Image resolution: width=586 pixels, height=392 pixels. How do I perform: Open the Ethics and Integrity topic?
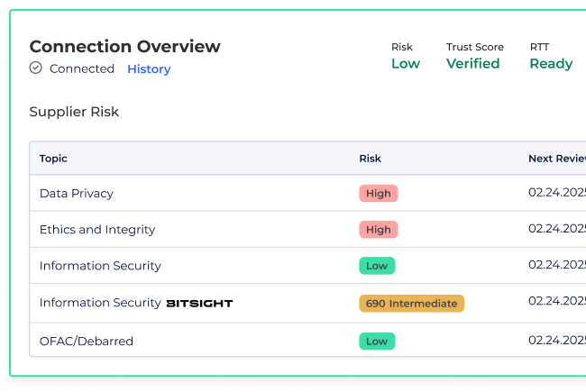click(97, 230)
